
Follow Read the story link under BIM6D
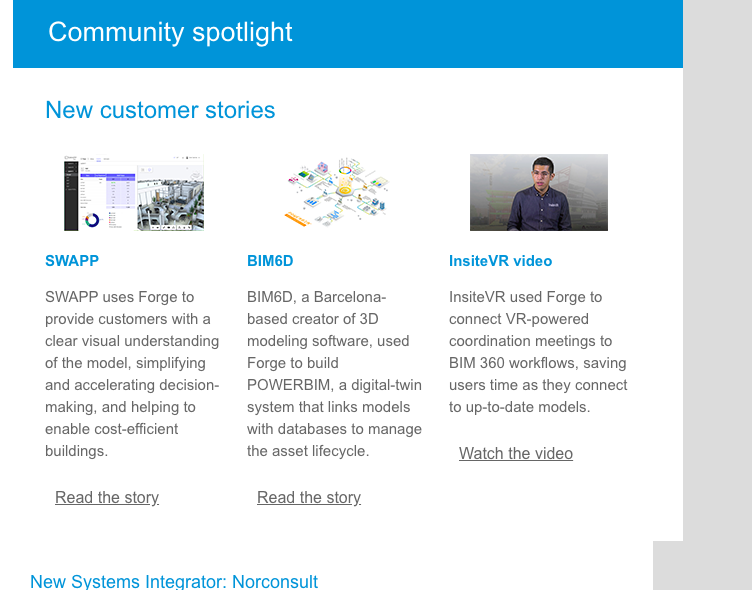[x=309, y=498]
